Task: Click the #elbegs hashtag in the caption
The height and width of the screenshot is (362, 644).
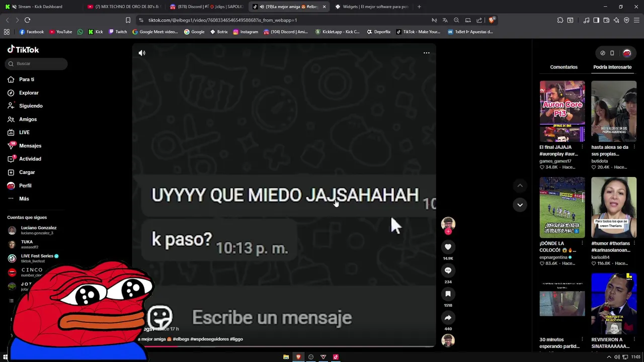Action: [181, 339]
